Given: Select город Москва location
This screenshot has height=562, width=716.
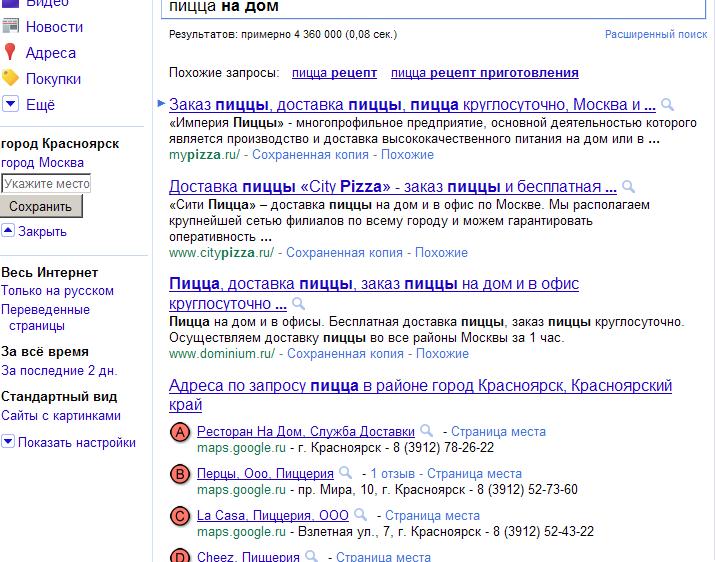Looking at the screenshot, I should tap(42, 163).
